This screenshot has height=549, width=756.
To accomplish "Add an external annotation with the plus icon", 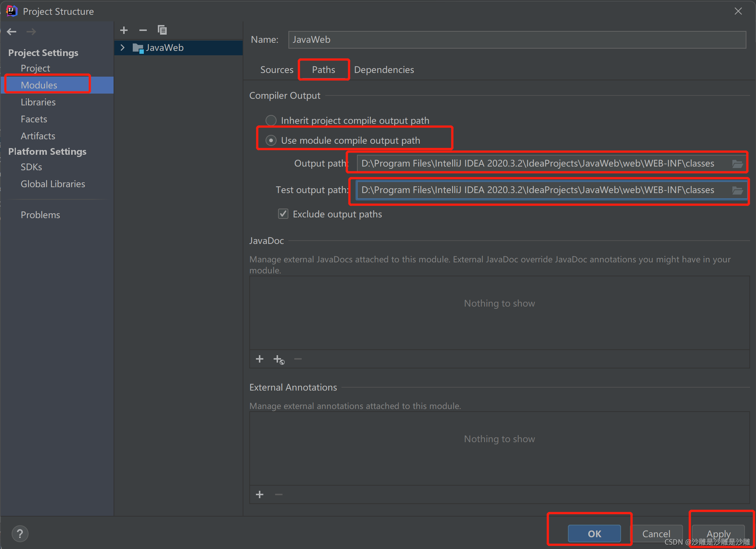I will pos(260,494).
